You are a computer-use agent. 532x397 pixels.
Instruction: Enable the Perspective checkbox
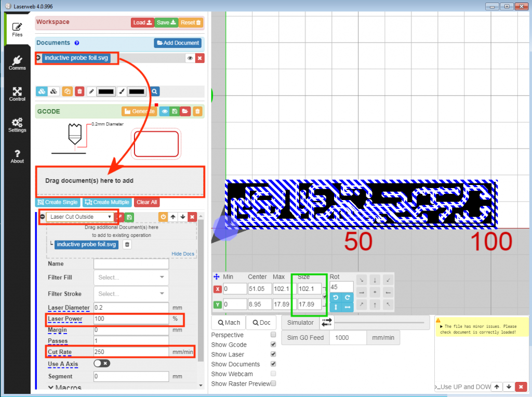pos(273,335)
